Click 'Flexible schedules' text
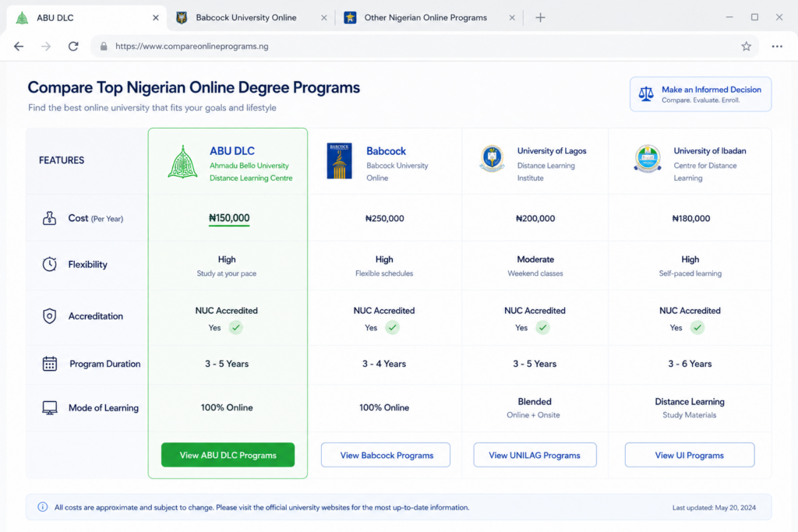The height and width of the screenshot is (532, 798). (384, 273)
